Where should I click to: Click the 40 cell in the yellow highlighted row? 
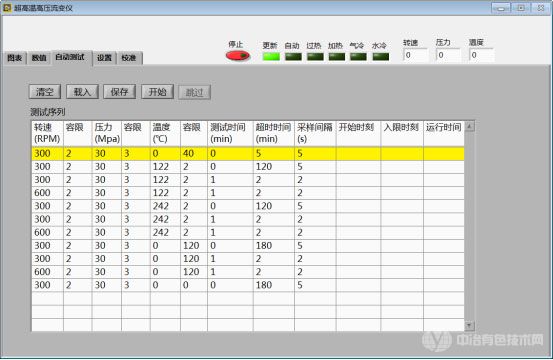tap(194, 153)
